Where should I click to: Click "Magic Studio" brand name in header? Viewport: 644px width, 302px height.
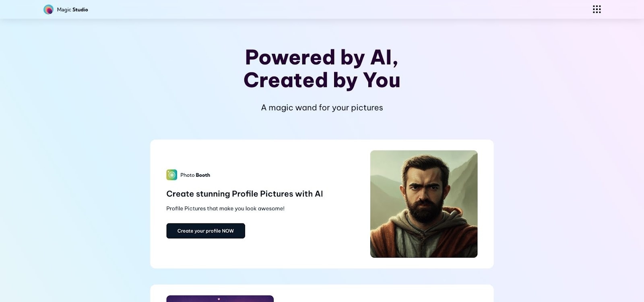pos(73,9)
